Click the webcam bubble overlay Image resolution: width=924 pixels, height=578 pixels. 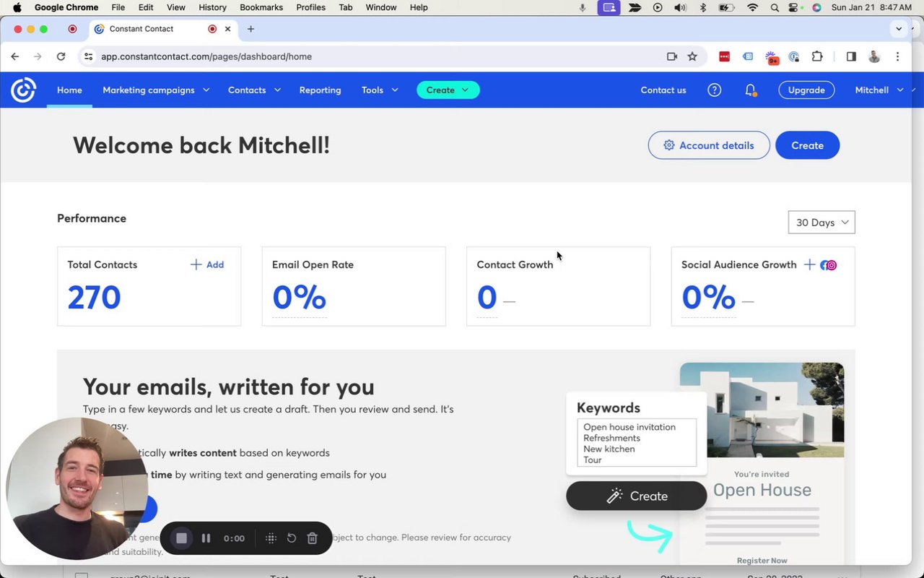pos(77,489)
